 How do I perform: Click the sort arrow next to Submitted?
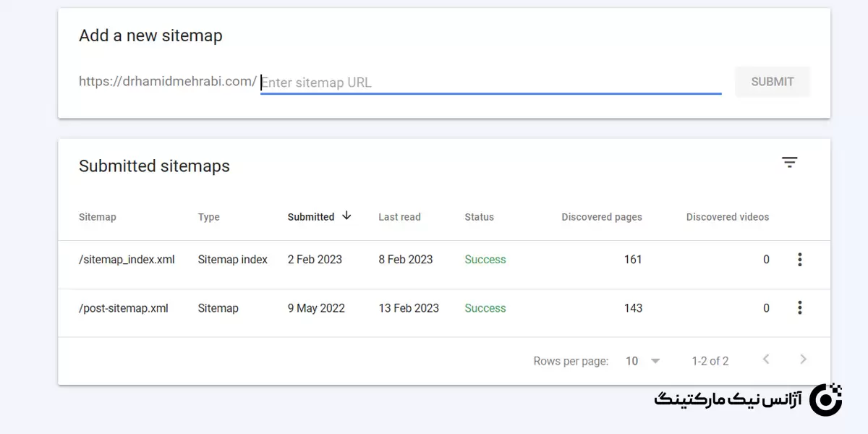[x=346, y=216]
